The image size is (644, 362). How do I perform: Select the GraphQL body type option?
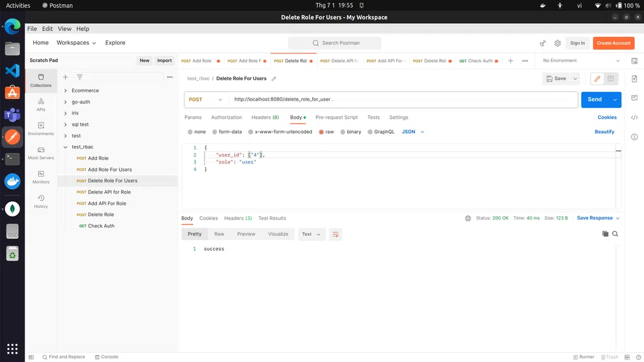click(380, 132)
